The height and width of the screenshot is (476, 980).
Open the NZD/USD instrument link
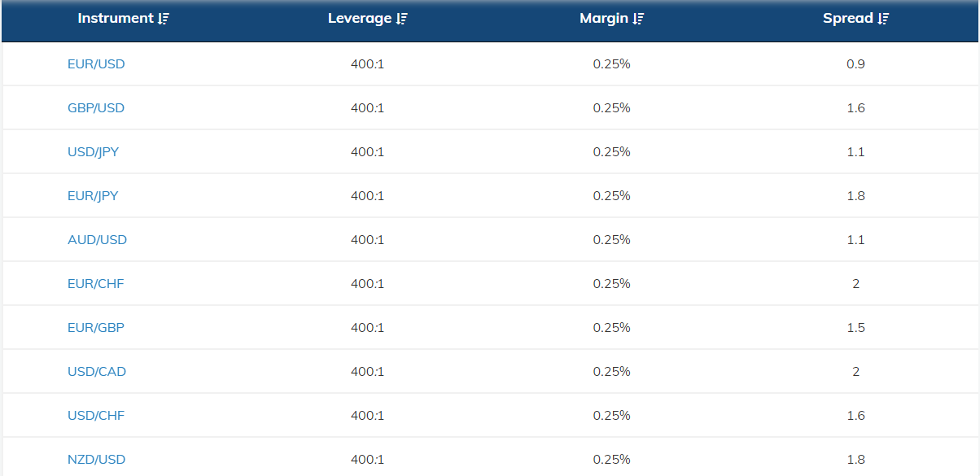click(x=96, y=459)
